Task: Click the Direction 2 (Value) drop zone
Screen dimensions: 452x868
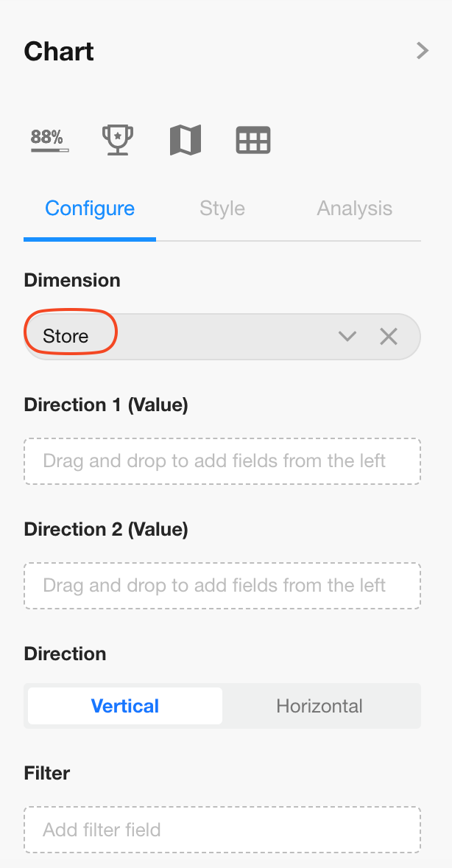Action: click(222, 586)
